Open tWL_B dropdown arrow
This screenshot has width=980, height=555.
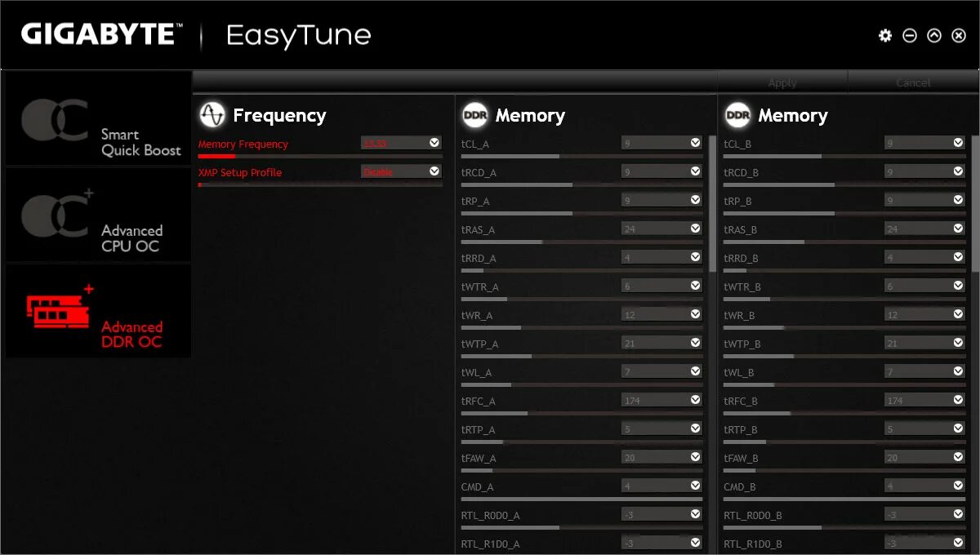tap(958, 371)
